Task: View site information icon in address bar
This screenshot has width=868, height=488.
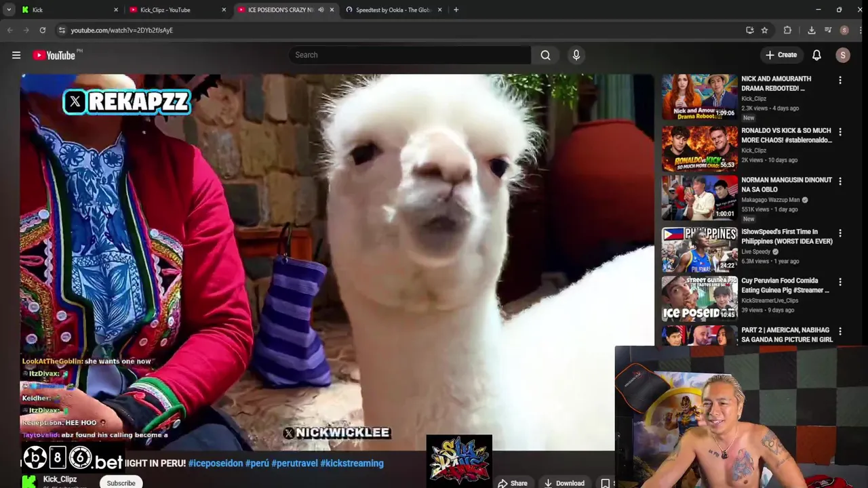Action: [62, 30]
